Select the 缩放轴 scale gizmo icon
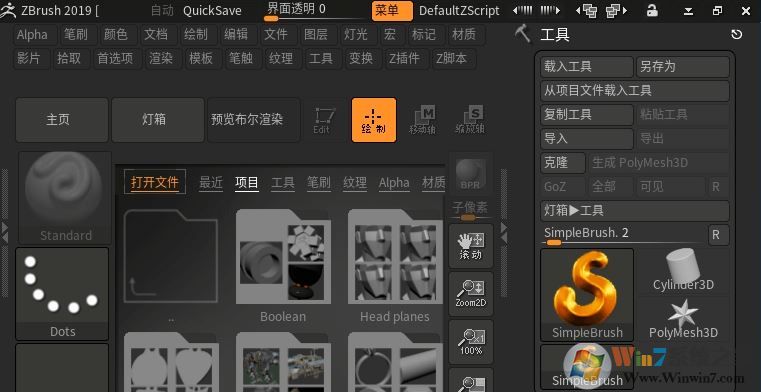 pyautogui.click(x=470, y=120)
